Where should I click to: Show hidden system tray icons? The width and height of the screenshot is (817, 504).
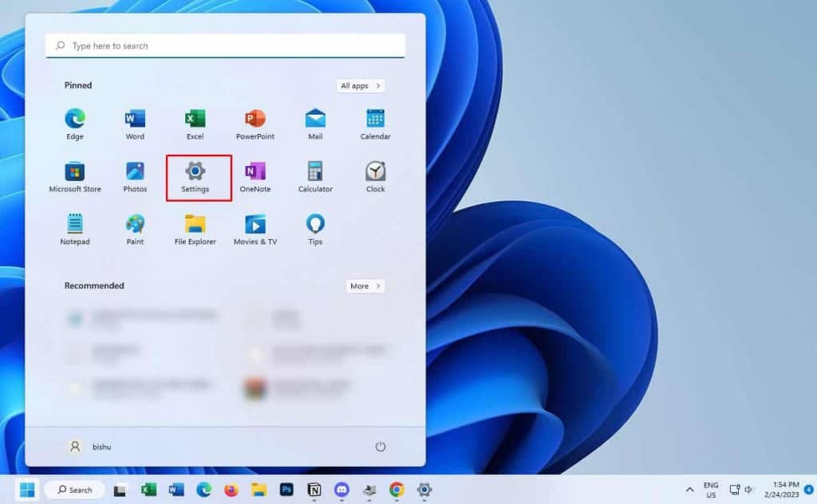click(690, 490)
